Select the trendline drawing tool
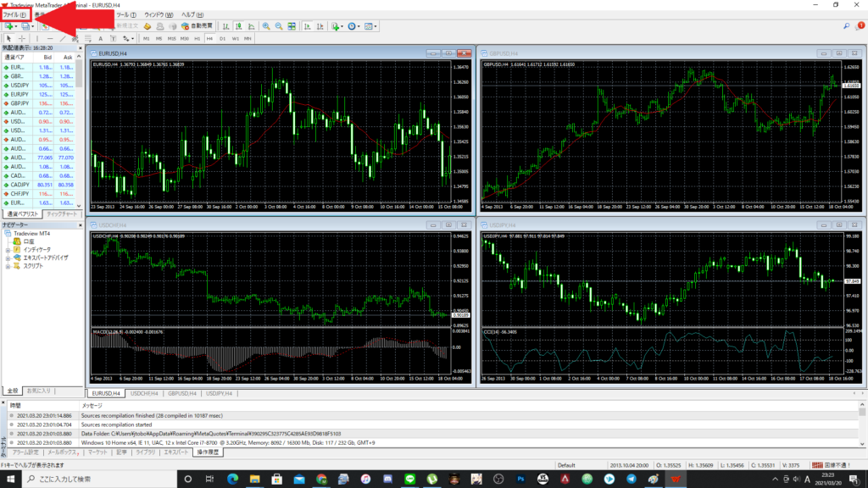This screenshot has width=868, height=488. click(x=63, y=39)
